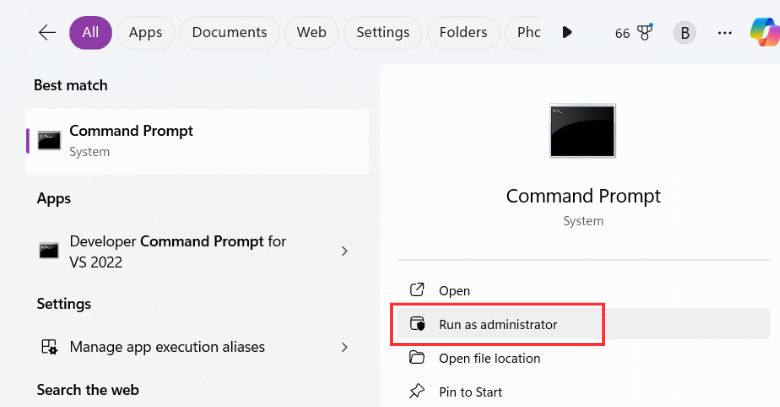780x407 pixels.
Task: Switch to the Documents filter tab
Action: click(x=229, y=33)
